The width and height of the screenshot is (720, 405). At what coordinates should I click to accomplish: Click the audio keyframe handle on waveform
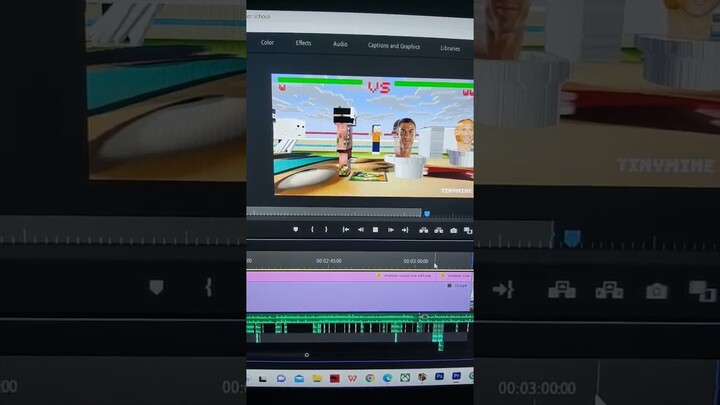tap(425, 317)
